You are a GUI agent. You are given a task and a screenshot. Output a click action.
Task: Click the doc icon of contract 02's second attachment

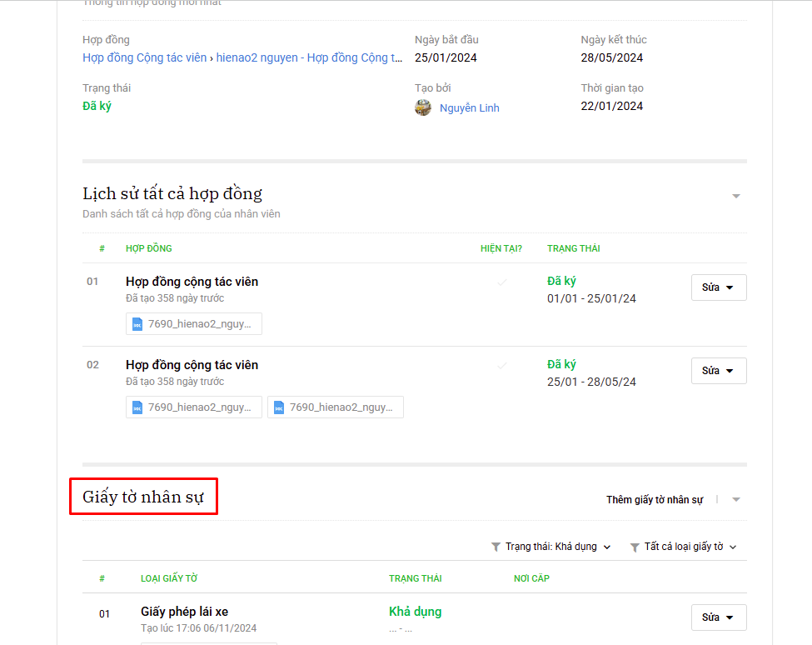click(x=279, y=407)
